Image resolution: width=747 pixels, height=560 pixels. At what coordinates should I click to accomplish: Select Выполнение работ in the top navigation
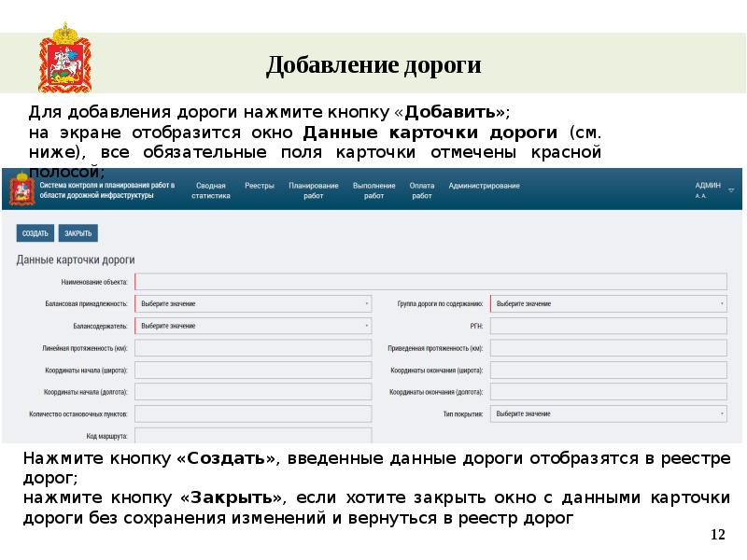pos(373,190)
